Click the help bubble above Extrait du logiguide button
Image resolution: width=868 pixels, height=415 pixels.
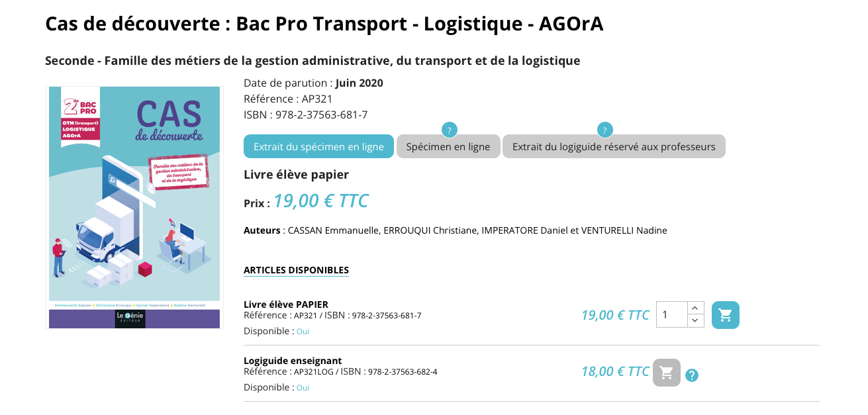click(x=604, y=130)
